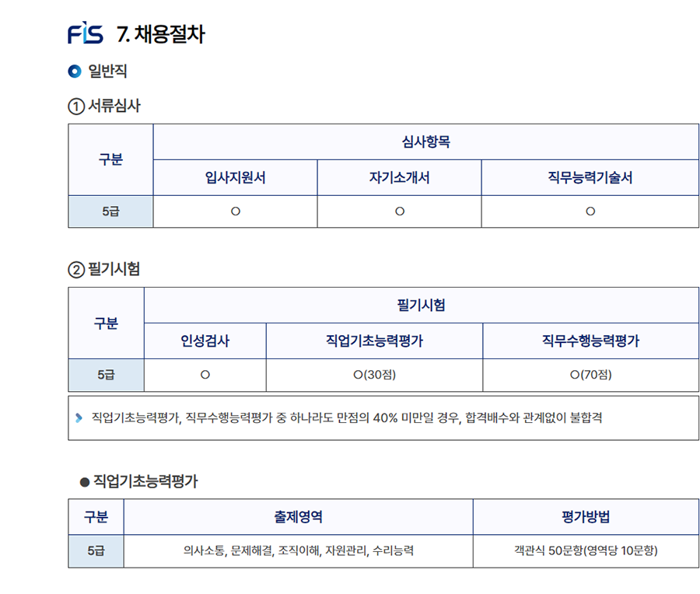Image resolution: width=700 pixels, height=594 pixels.
Task: Click the 7. 채용절차 page title
Action: (161, 34)
